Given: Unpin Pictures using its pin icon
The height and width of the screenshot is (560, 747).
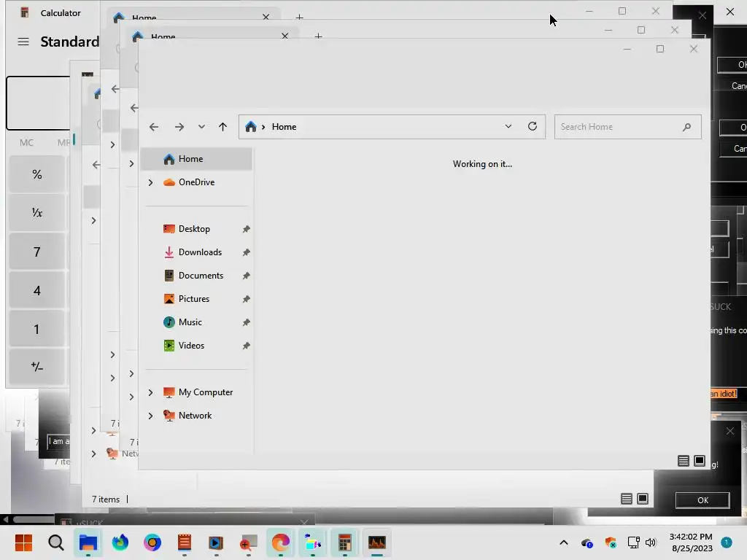Looking at the screenshot, I should 247,299.
